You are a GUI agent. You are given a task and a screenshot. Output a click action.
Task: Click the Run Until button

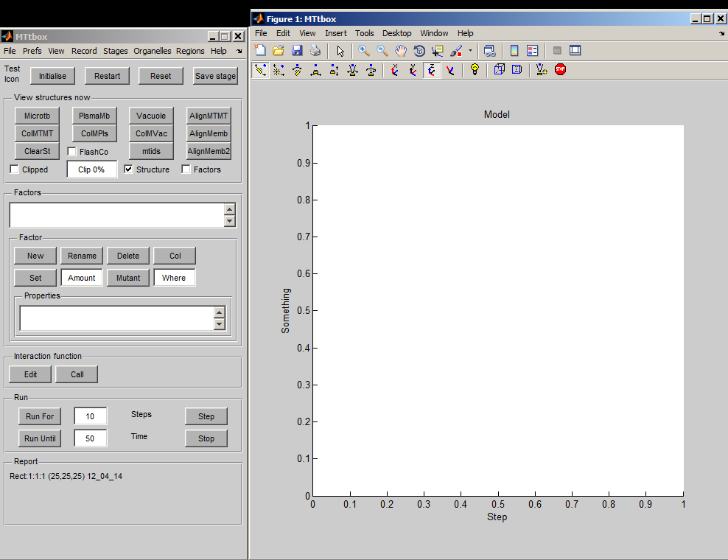pos(40,438)
